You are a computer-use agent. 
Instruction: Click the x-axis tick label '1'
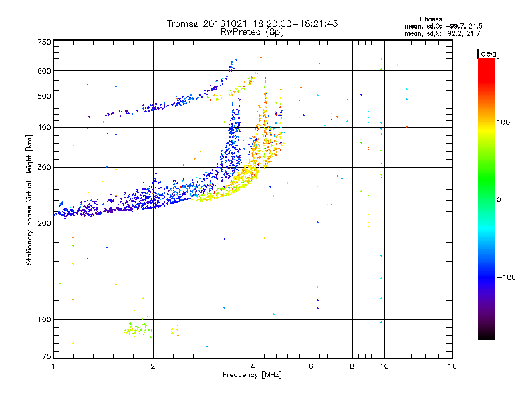[x=53, y=366]
